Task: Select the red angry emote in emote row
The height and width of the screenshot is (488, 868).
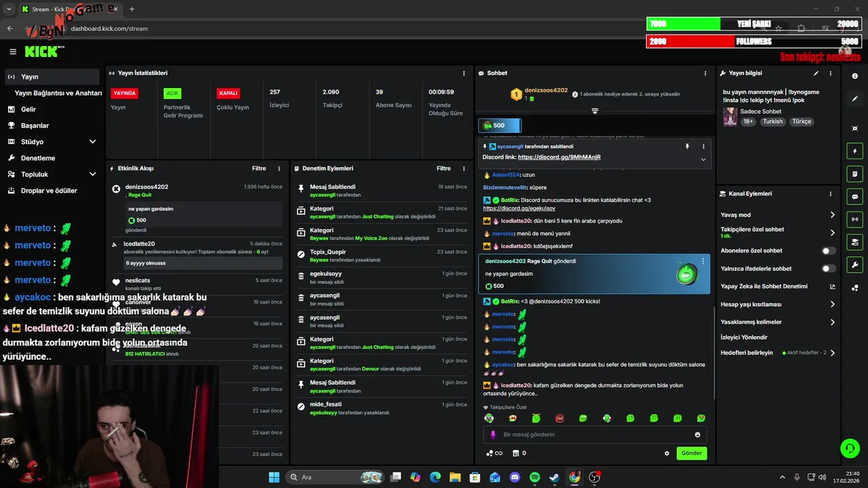Action: point(559,418)
